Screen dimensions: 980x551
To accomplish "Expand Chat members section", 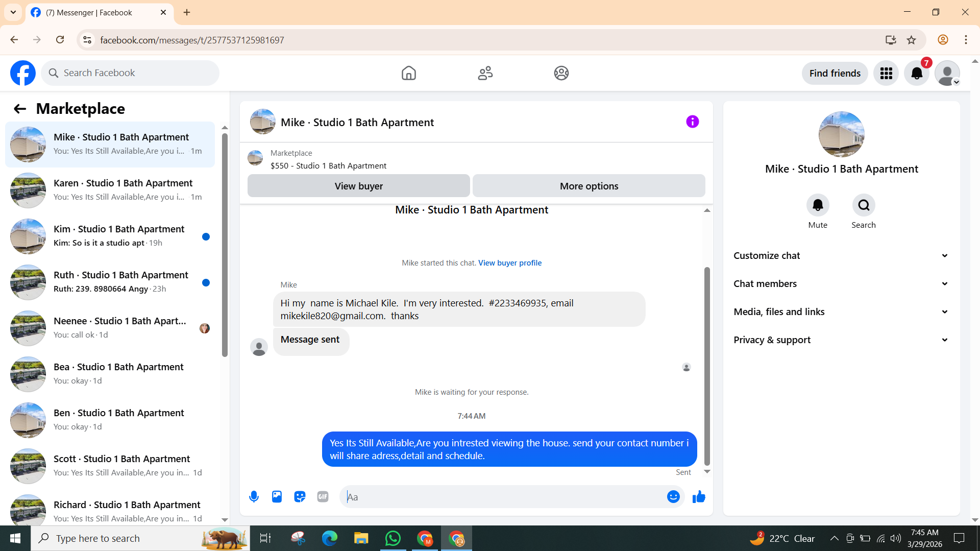I will click(x=841, y=284).
